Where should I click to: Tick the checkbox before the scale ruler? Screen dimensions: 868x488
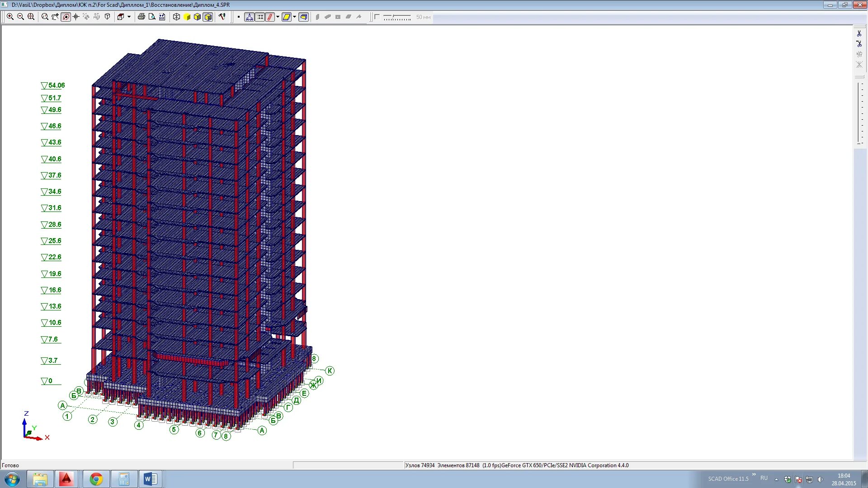click(377, 17)
